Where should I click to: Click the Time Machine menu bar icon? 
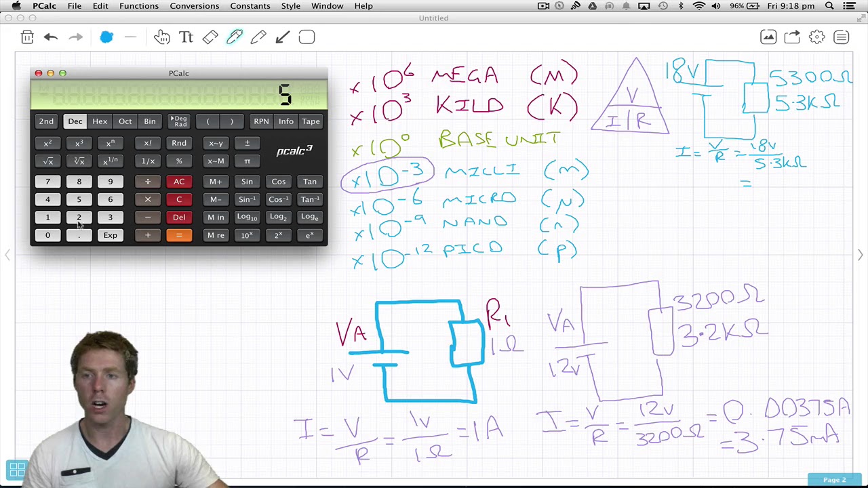coord(663,6)
